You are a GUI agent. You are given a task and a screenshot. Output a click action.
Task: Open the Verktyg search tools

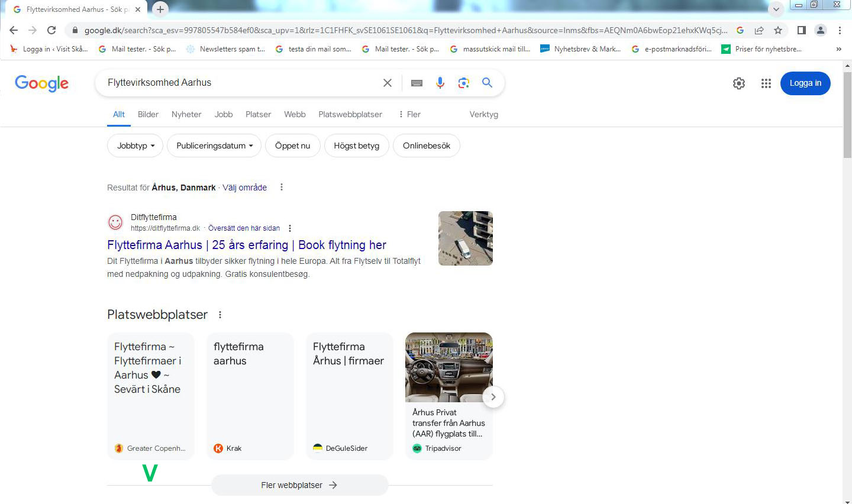(x=484, y=114)
